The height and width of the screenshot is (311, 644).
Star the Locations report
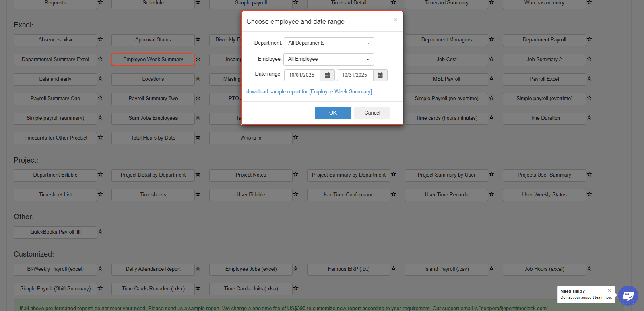(x=198, y=79)
